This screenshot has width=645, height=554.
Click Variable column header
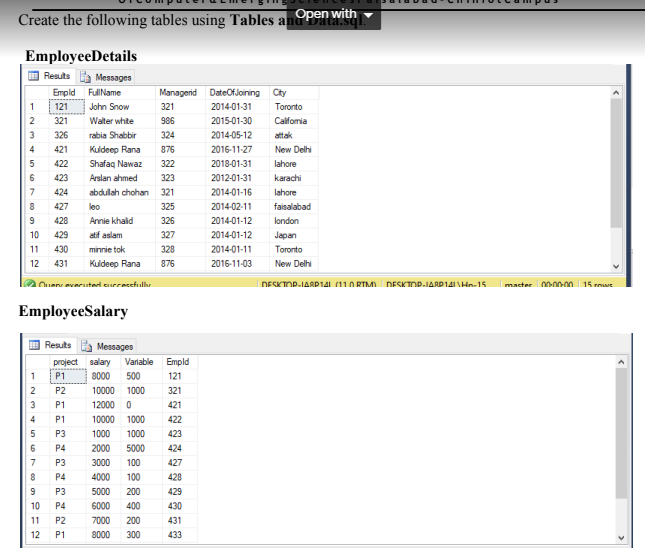tap(142, 362)
